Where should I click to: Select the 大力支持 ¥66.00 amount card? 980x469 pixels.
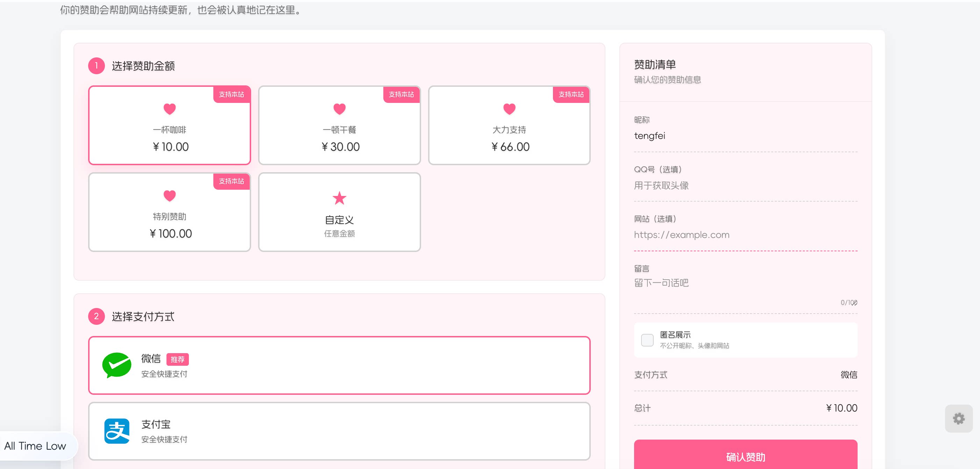(x=509, y=125)
